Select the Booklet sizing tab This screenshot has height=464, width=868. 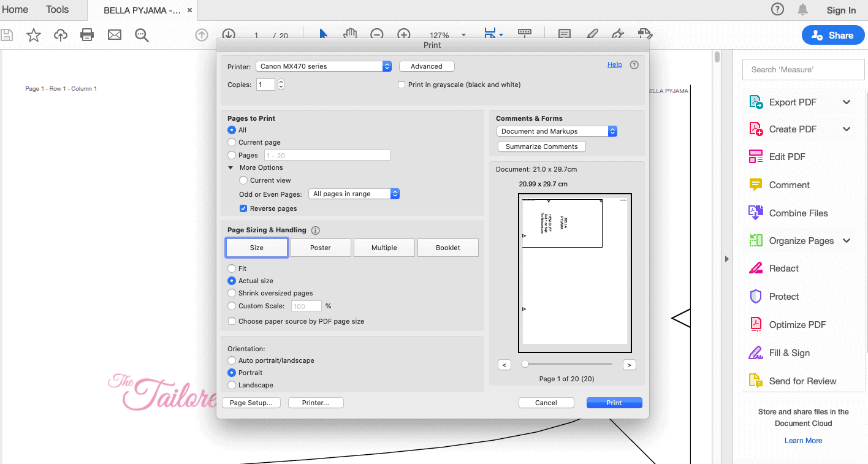click(x=448, y=248)
